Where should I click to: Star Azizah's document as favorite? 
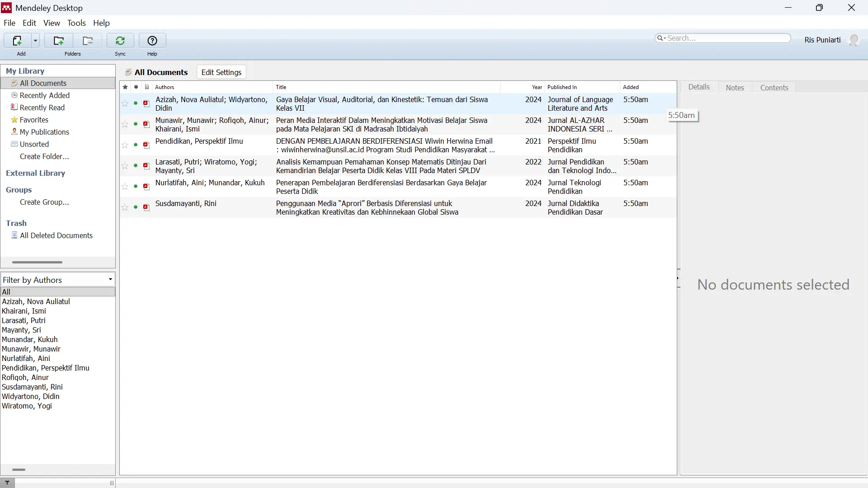(x=125, y=103)
